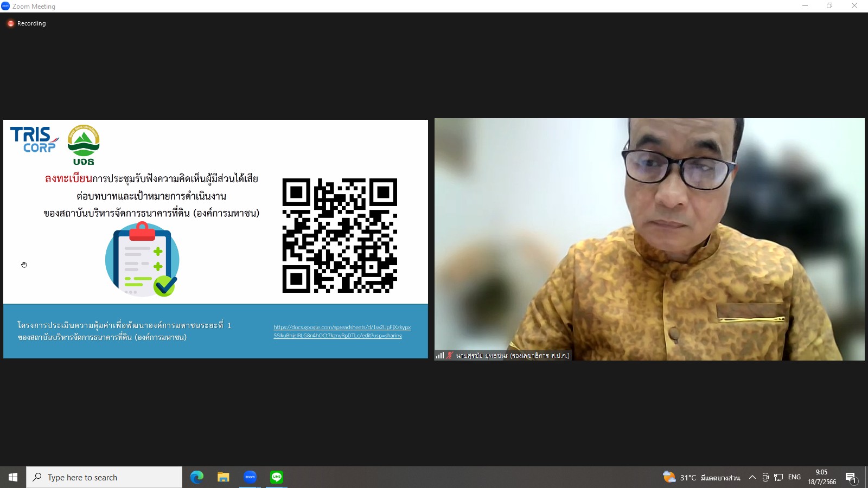Viewport: 868px width, 488px height.
Task: Open the notification center icon
Action: pyautogui.click(x=851, y=478)
